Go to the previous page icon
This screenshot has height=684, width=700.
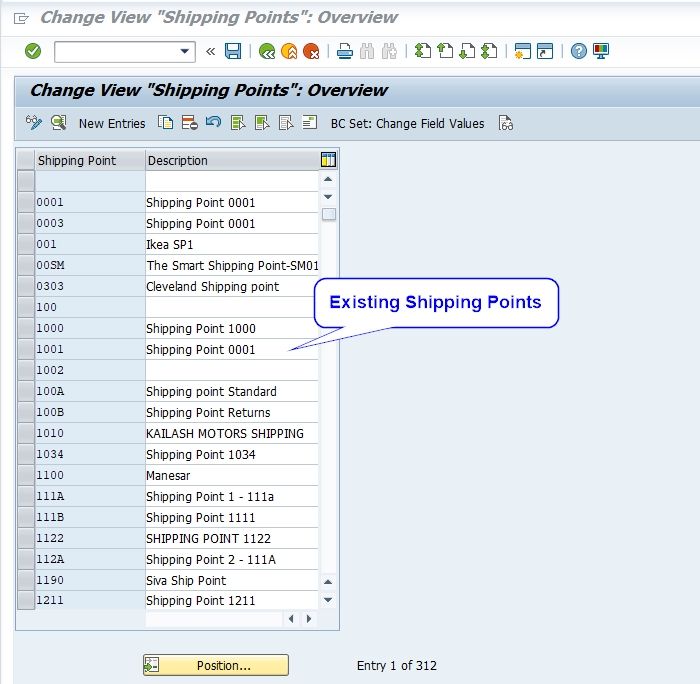click(445, 51)
